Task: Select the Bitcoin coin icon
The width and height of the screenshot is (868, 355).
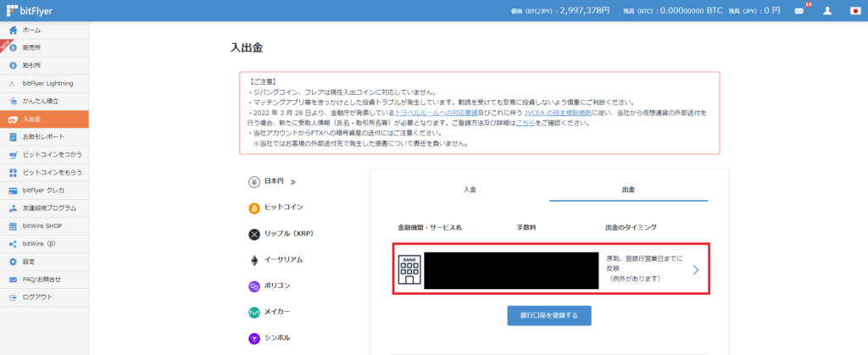Action: coord(253,208)
